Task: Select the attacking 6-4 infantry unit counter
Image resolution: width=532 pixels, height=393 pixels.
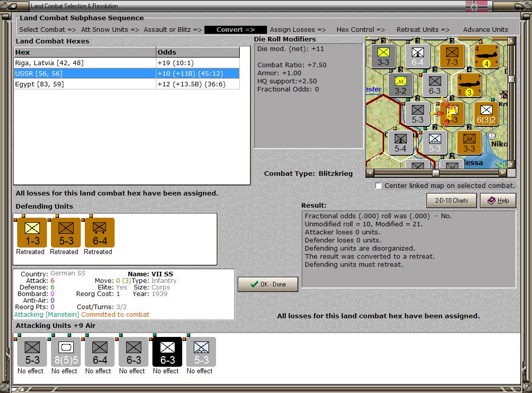Action: (x=100, y=352)
